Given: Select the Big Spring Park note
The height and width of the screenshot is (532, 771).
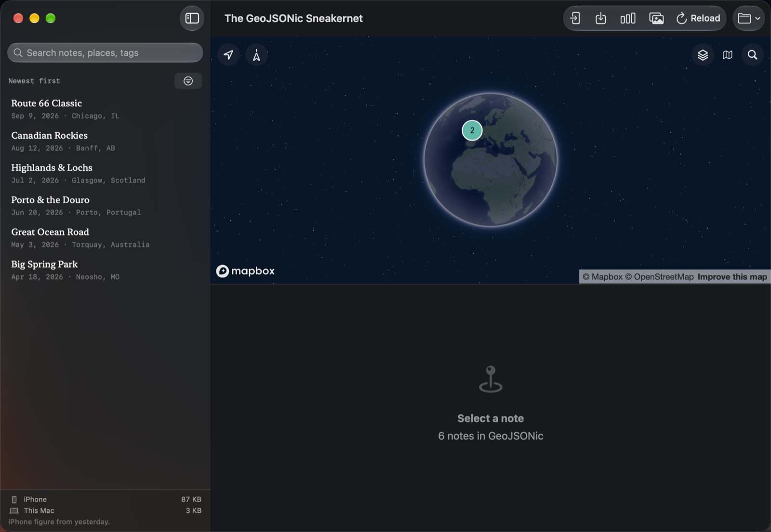Looking at the screenshot, I should pos(105,270).
